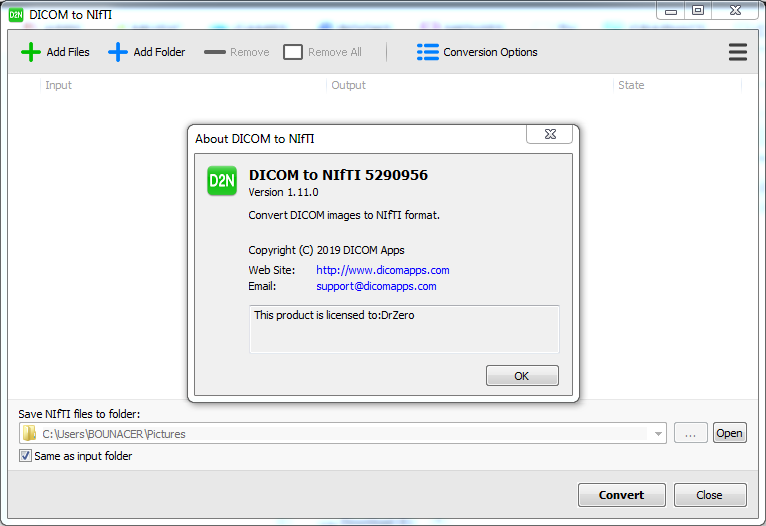This screenshot has width=766, height=526.
Task: Click the Convert button
Action: 621,495
